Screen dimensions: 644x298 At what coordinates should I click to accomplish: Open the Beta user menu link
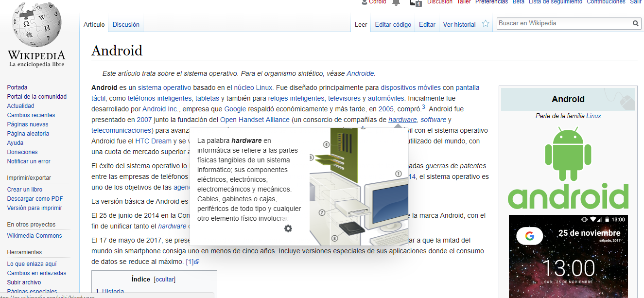pyautogui.click(x=518, y=2)
